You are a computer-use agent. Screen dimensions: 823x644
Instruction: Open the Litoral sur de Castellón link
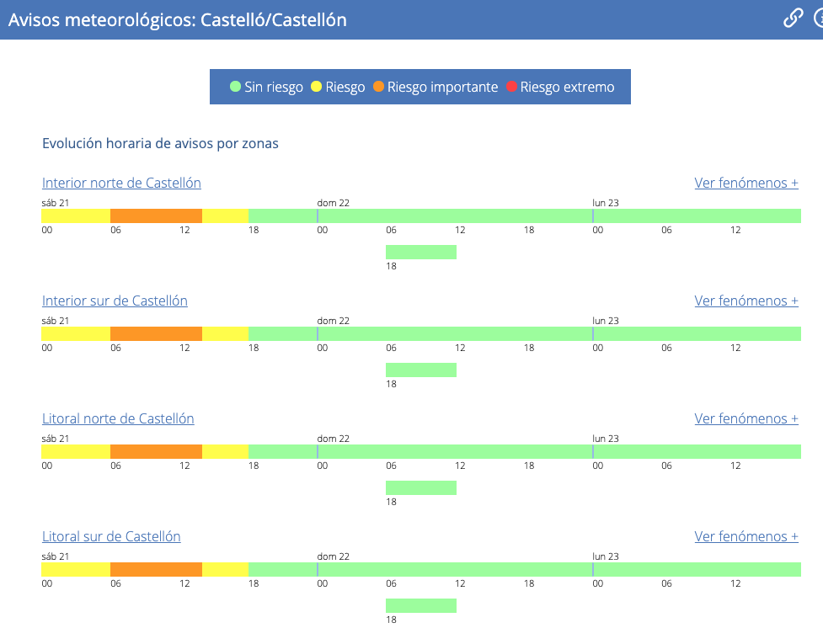click(111, 536)
